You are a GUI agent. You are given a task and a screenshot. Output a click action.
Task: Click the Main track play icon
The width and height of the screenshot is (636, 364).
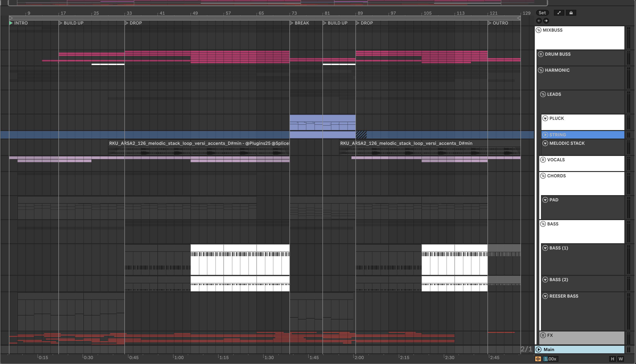(x=539, y=350)
